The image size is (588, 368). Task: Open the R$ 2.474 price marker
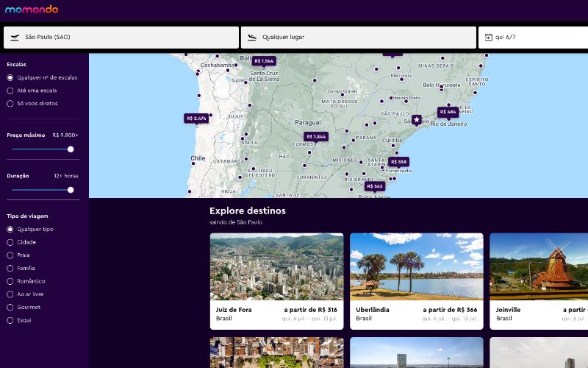point(196,118)
